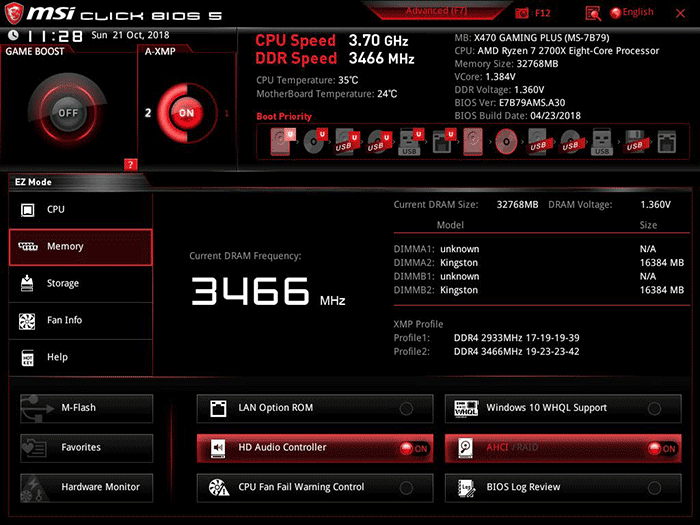This screenshot has width=700, height=525.
Task: Enable the BIOS Log Review toggle
Action: pyautogui.click(x=654, y=488)
